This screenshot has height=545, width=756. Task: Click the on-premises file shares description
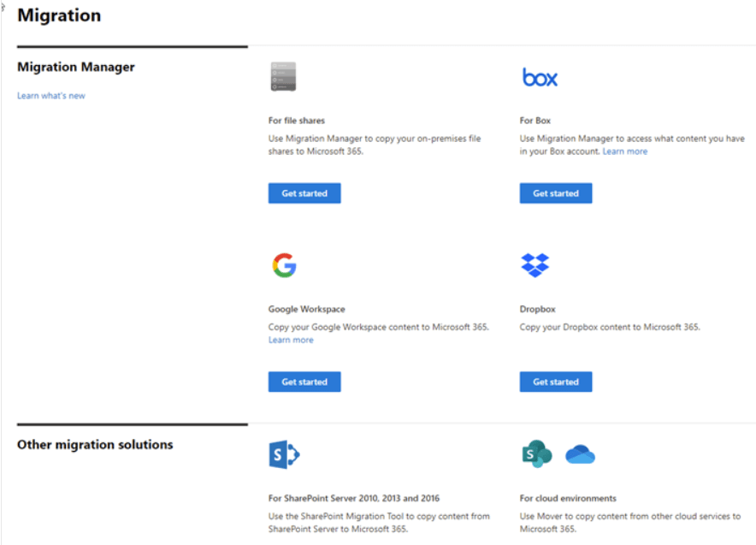point(375,145)
